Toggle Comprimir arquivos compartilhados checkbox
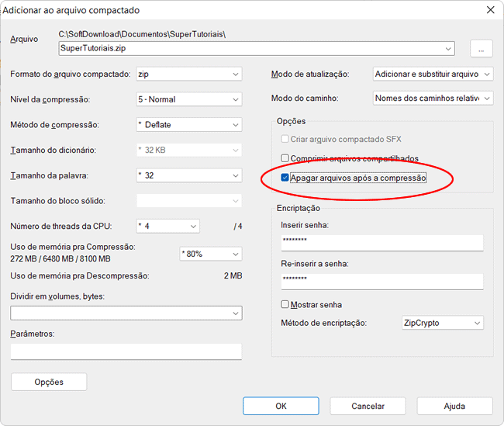The image size is (504, 426). point(285,158)
